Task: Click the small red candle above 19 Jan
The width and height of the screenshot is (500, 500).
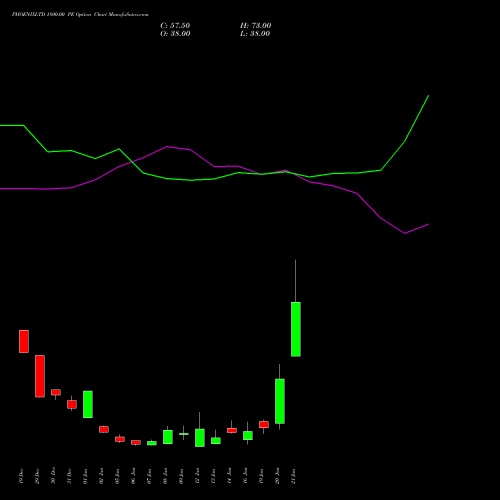Action: (x=264, y=424)
